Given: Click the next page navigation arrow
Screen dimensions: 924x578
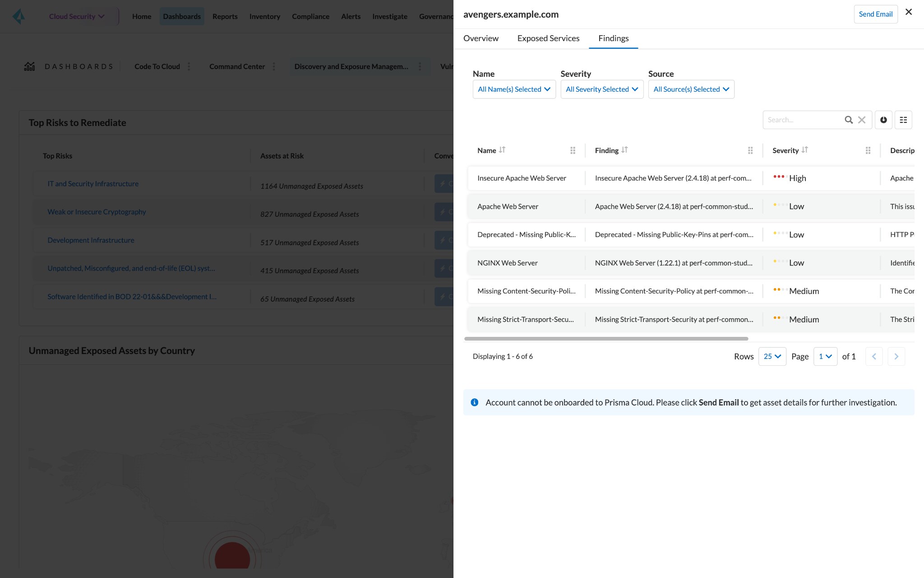Looking at the screenshot, I should pyautogui.click(x=896, y=355).
